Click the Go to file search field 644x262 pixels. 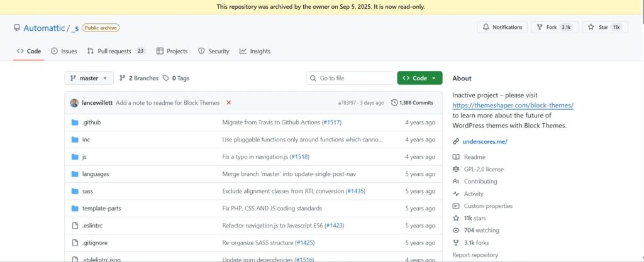pyautogui.click(x=350, y=78)
